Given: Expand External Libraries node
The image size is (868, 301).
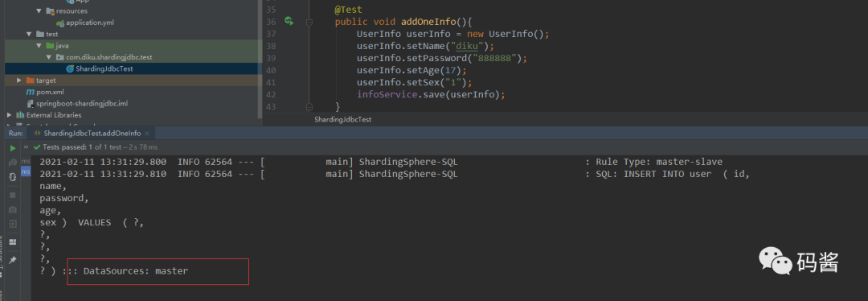Looking at the screenshot, I should pyautogui.click(x=9, y=115).
